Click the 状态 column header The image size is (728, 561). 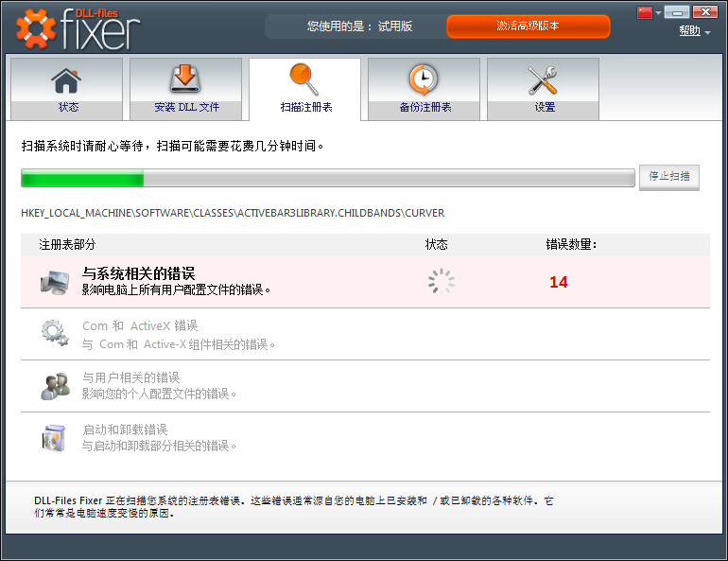[x=437, y=244]
